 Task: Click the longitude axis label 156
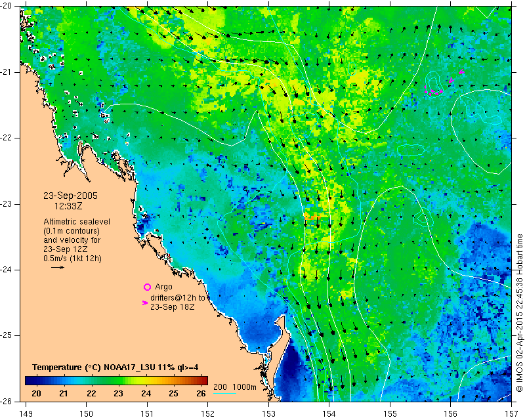[x=451, y=414]
